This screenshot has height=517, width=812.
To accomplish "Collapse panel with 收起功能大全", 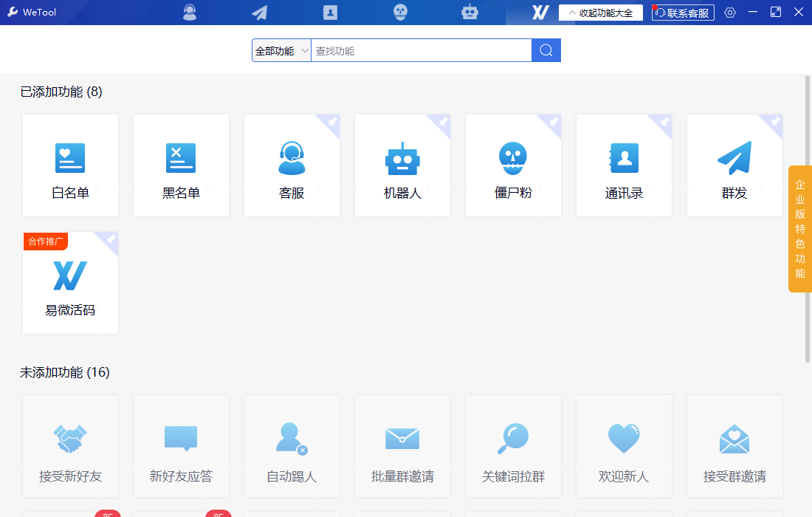I will click(x=600, y=13).
